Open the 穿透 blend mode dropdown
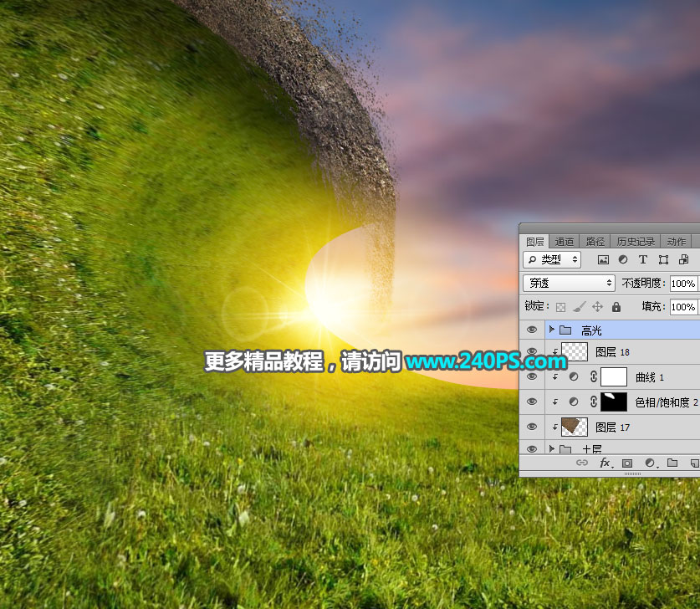700x609 pixels. (569, 283)
